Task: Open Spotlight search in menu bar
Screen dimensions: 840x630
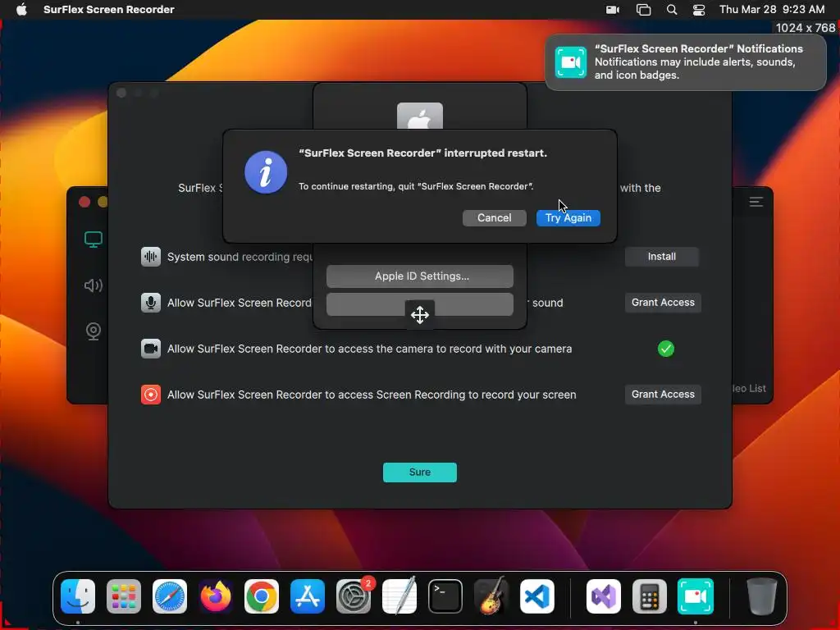Action: pos(671,10)
